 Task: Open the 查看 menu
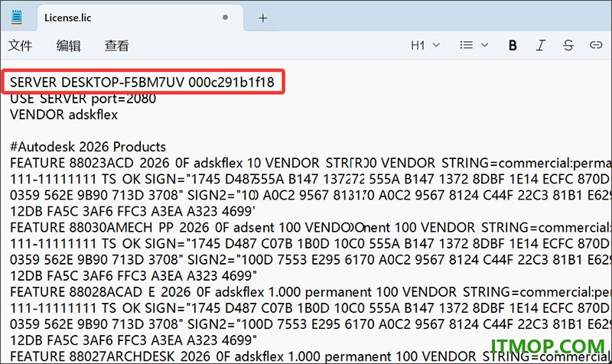coord(117,46)
